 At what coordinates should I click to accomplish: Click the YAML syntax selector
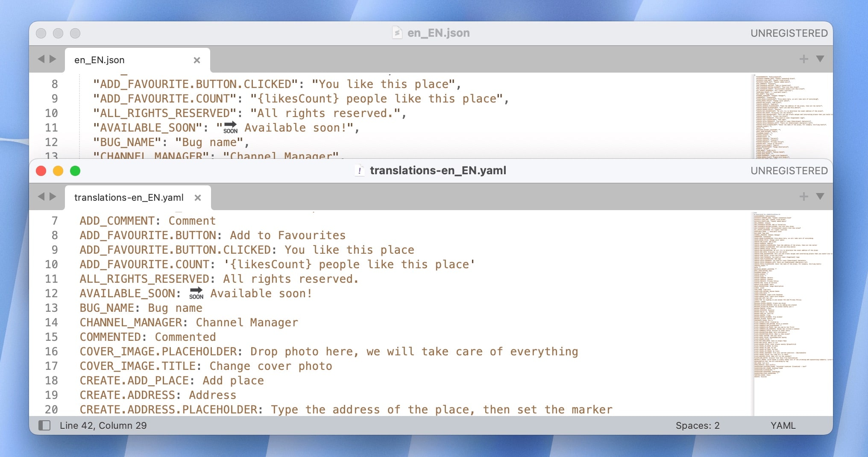pos(783,425)
